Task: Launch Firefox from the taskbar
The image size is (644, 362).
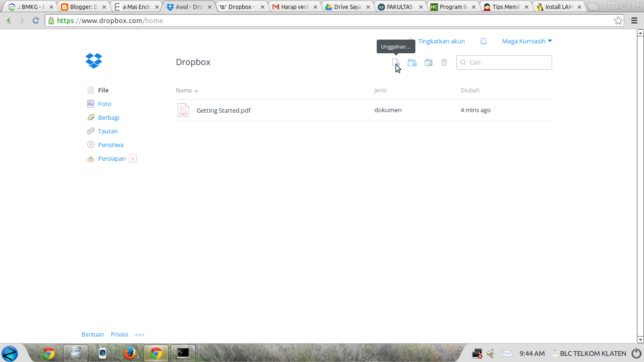Action: [129, 353]
